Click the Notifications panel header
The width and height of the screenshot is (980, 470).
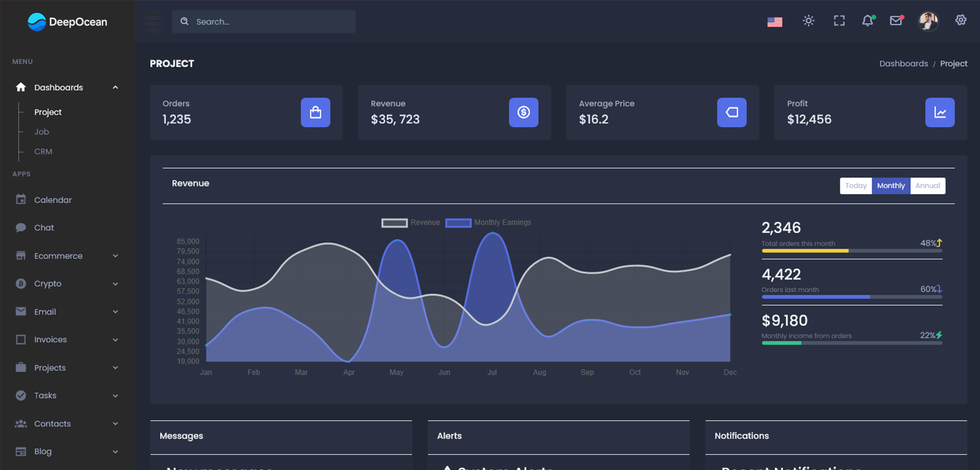(x=836, y=436)
